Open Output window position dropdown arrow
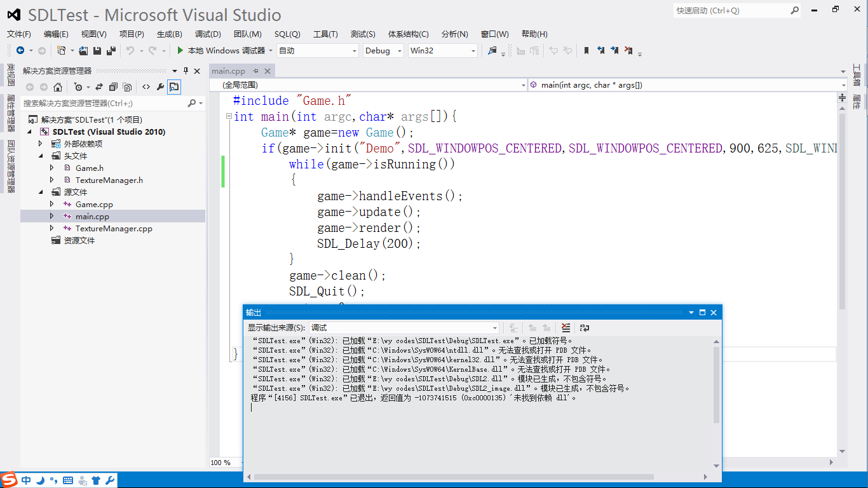Screen dimensions: 868x488 pos(691,313)
